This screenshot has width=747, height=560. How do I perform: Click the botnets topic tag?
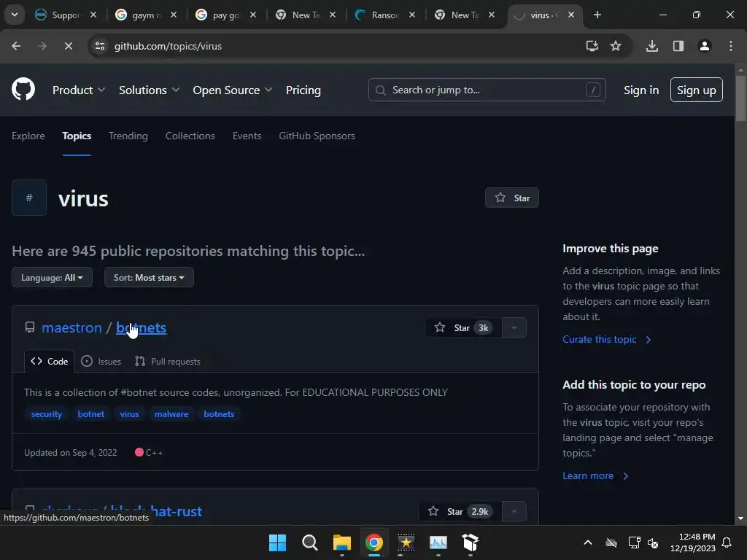coord(219,414)
